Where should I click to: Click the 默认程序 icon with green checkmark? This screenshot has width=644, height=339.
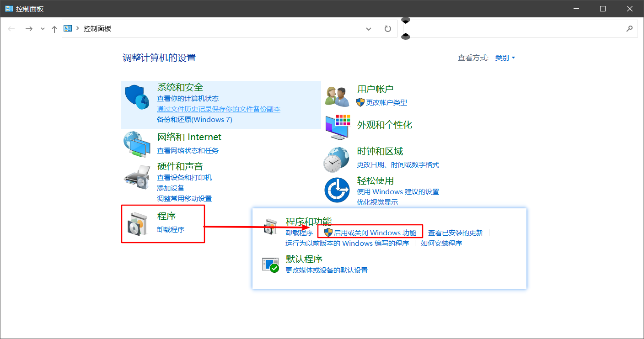coord(271,264)
